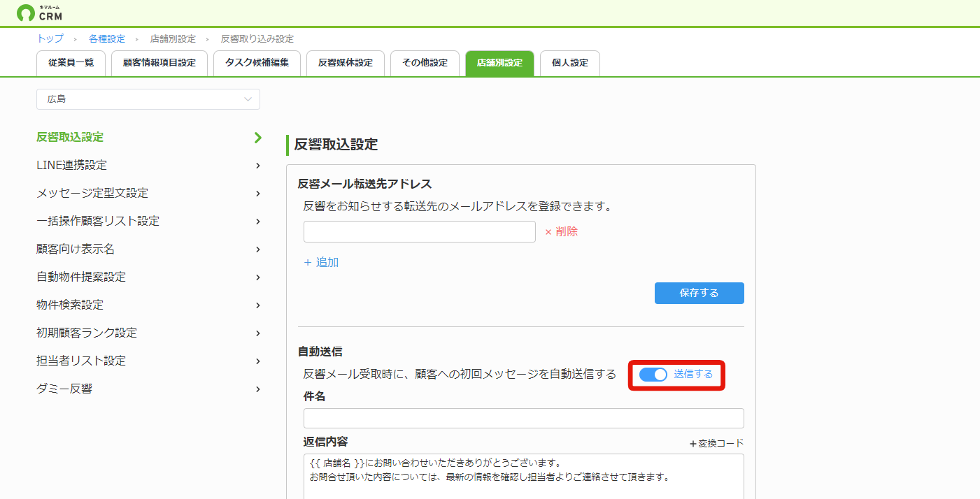Click × 削除 to remove the address

562,232
